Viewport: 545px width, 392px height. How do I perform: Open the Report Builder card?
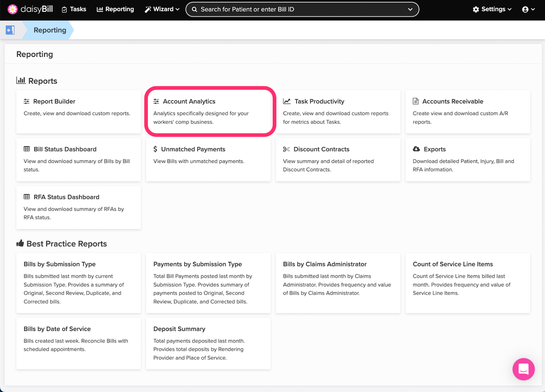coord(79,112)
